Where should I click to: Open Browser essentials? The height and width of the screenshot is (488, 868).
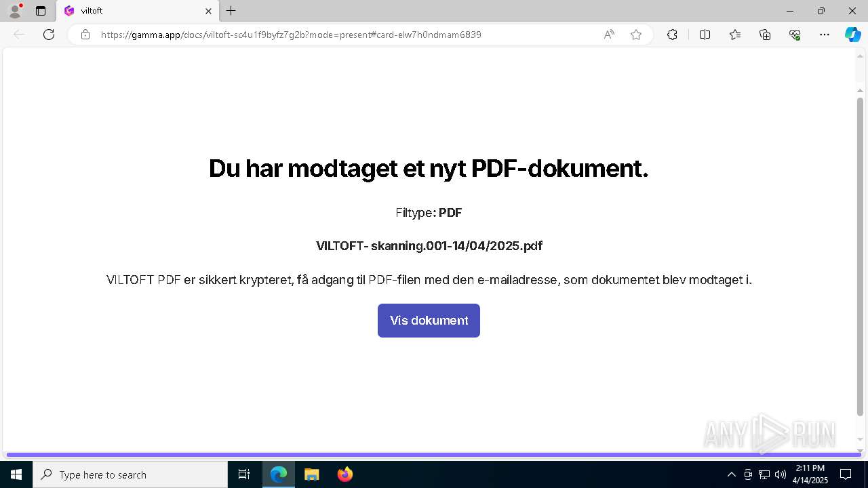[795, 35]
